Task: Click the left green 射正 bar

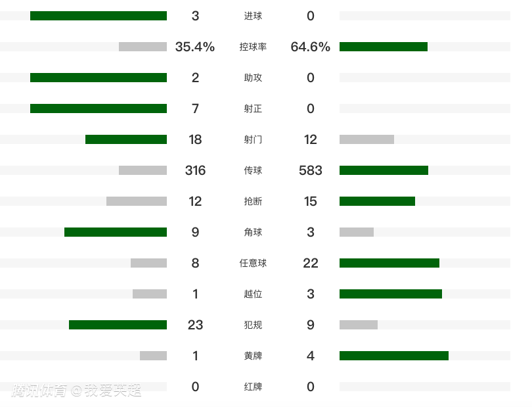Action: click(x=99, y=108)
